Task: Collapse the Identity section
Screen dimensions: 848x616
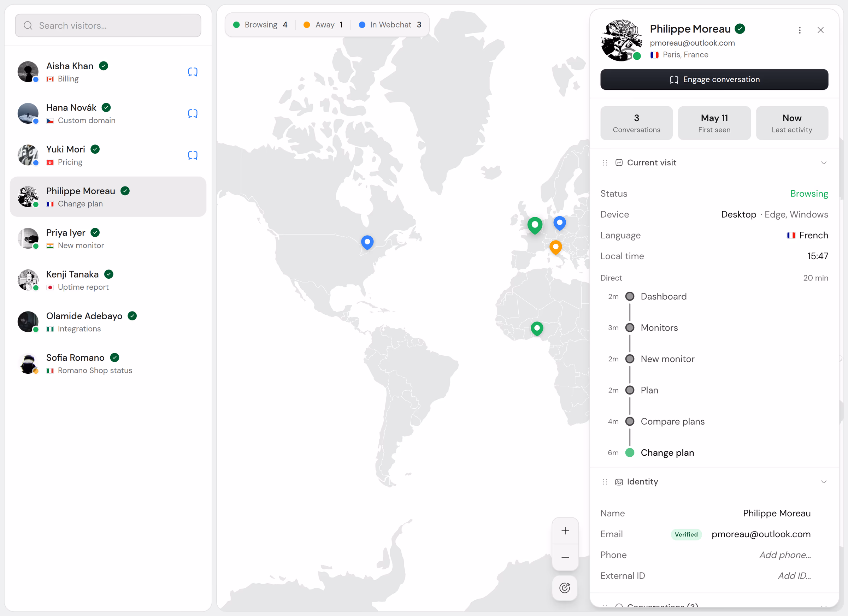Action: 824,482
